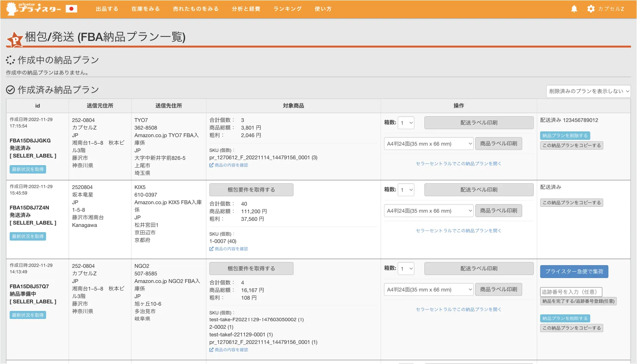Print shipping label for FBA15D8J57Q7

coord(479,269)
